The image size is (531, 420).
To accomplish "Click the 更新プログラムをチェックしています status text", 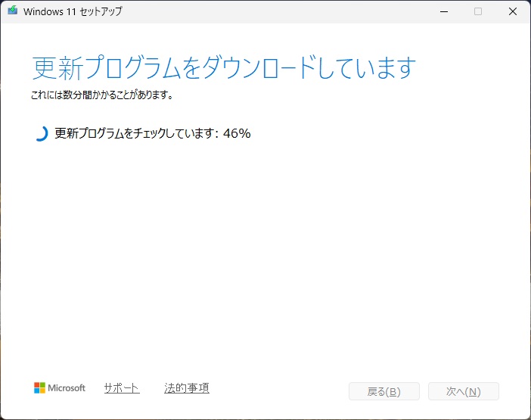I will tap(136, 134).
